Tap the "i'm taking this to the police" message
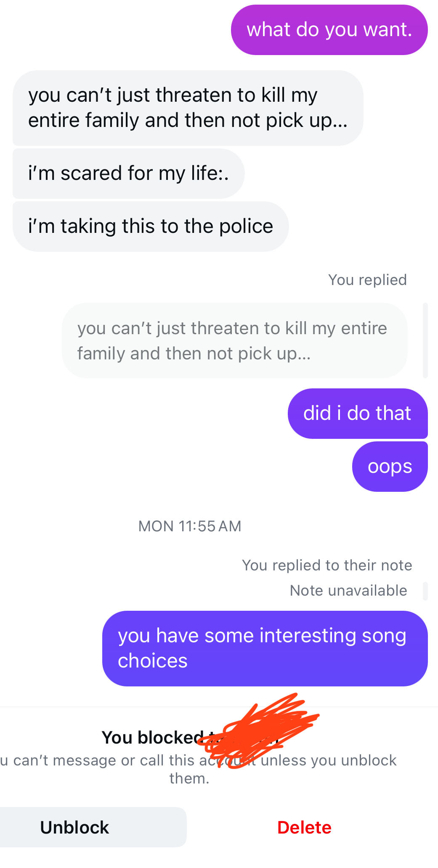The width and height of the screenshot is (438, 868). coord(150,227)
